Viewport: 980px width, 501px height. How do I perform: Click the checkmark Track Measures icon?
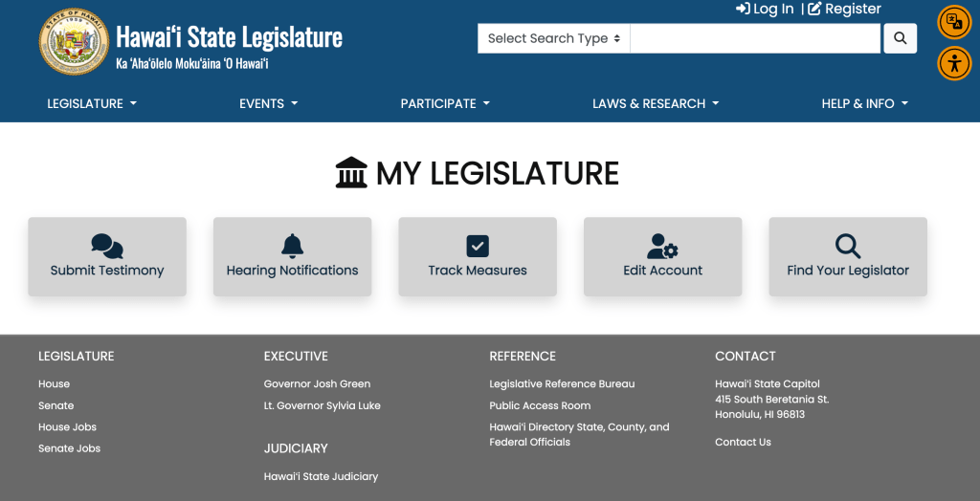[478, 246]
